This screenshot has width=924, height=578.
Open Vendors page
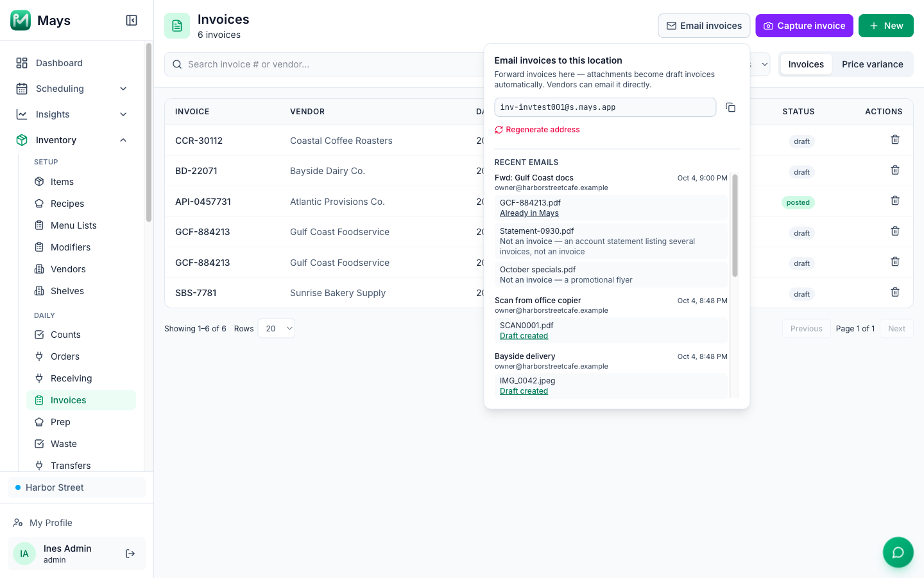coord(81,269)
